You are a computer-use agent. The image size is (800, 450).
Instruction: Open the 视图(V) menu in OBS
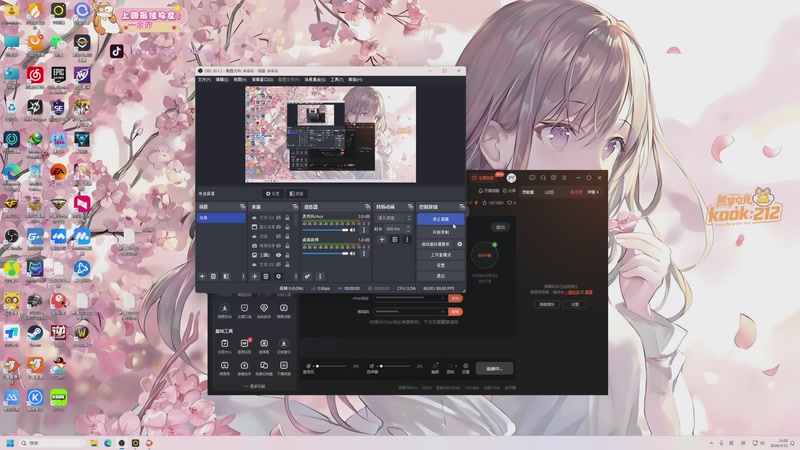click(240, 80)
